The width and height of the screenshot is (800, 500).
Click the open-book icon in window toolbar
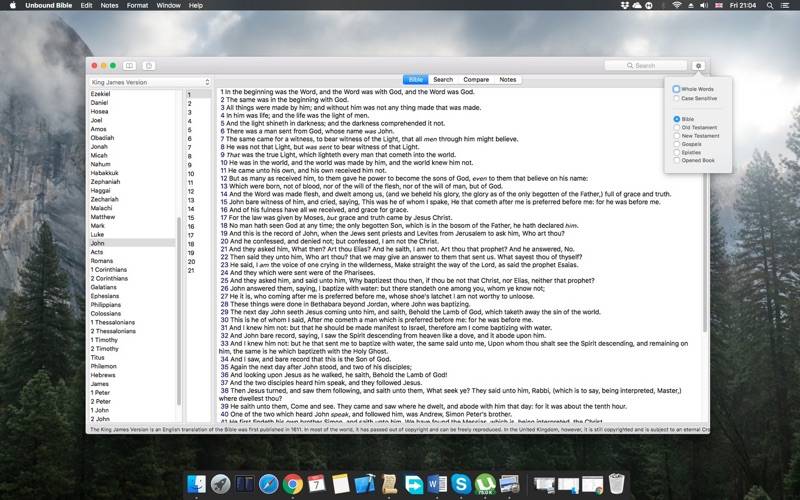click(130, 66)
